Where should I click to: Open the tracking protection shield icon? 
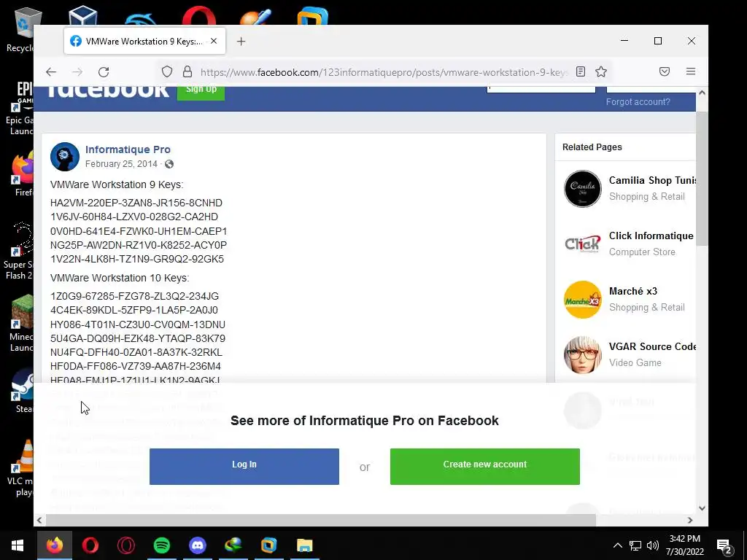click(x=167, y=72)
